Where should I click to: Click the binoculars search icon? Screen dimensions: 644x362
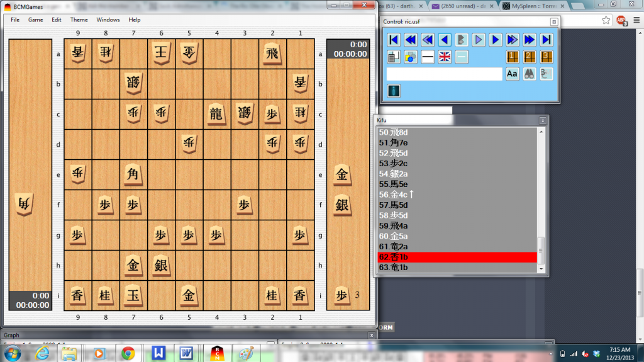(530, 74)
